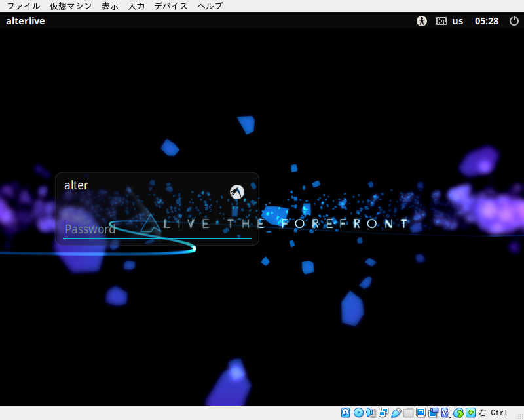Open the ヘルプ menu
Viewport: 524px width, 420px height.
(x=208, y=6)
